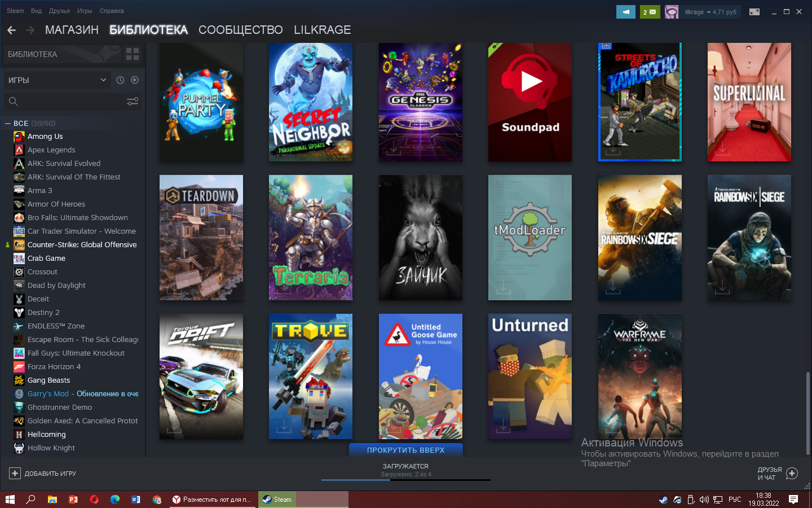Open the Soundpad cover tile

[530, 102]
